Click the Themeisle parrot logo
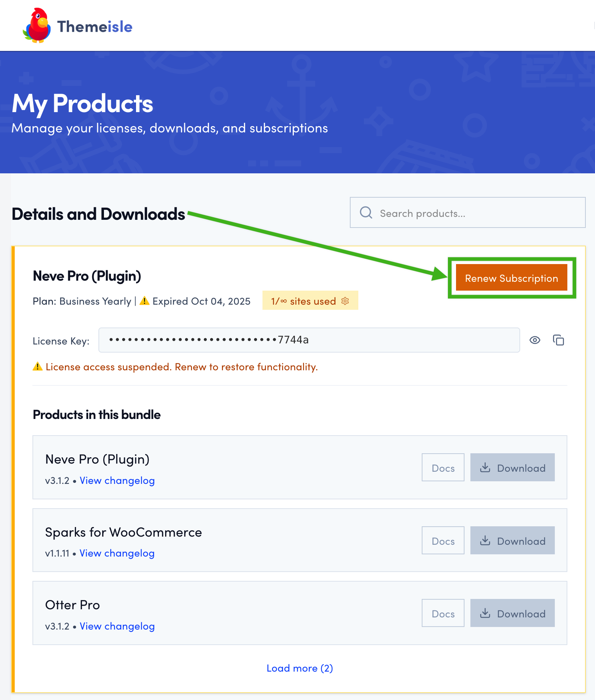The height and width of the screenshot is (700, 595). 36,25
